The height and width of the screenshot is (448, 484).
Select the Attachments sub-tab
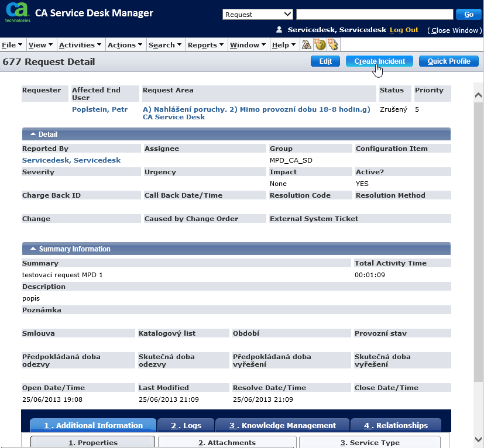click(227, 442)
